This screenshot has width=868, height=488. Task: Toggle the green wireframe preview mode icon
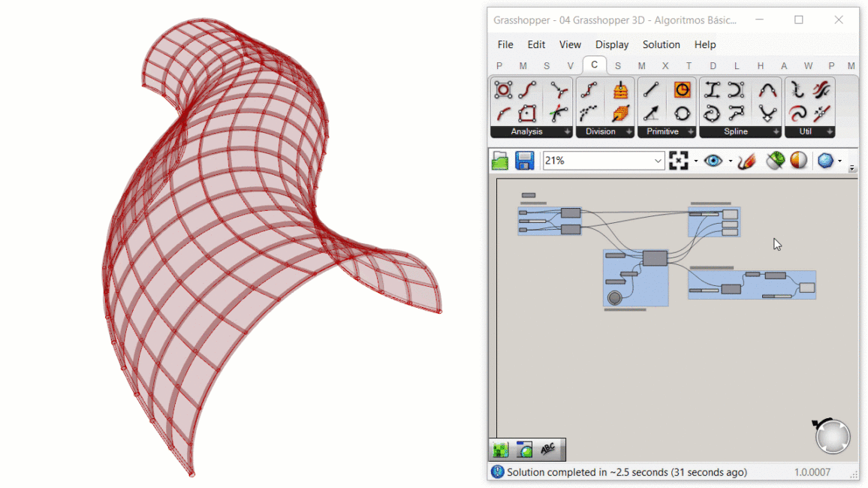775,161
